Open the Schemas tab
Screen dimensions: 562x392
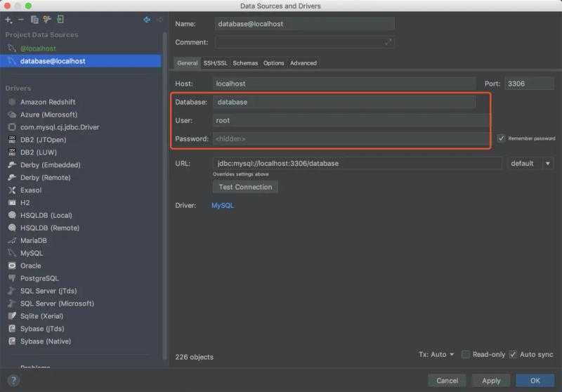[245, 63]
